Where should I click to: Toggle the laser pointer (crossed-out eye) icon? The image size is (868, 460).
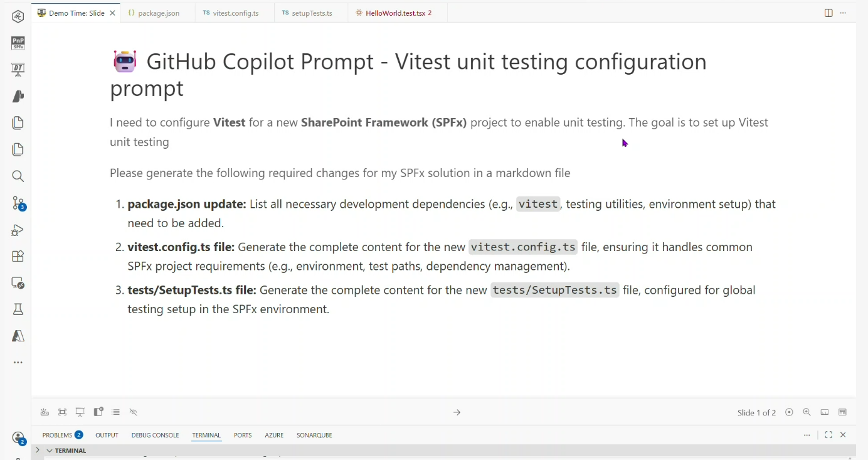point(134,412)
